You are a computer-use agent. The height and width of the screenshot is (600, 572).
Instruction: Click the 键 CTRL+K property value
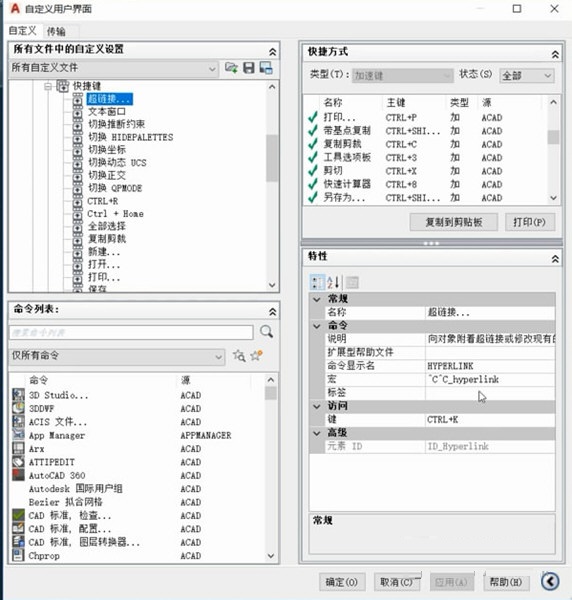point(490,420)
